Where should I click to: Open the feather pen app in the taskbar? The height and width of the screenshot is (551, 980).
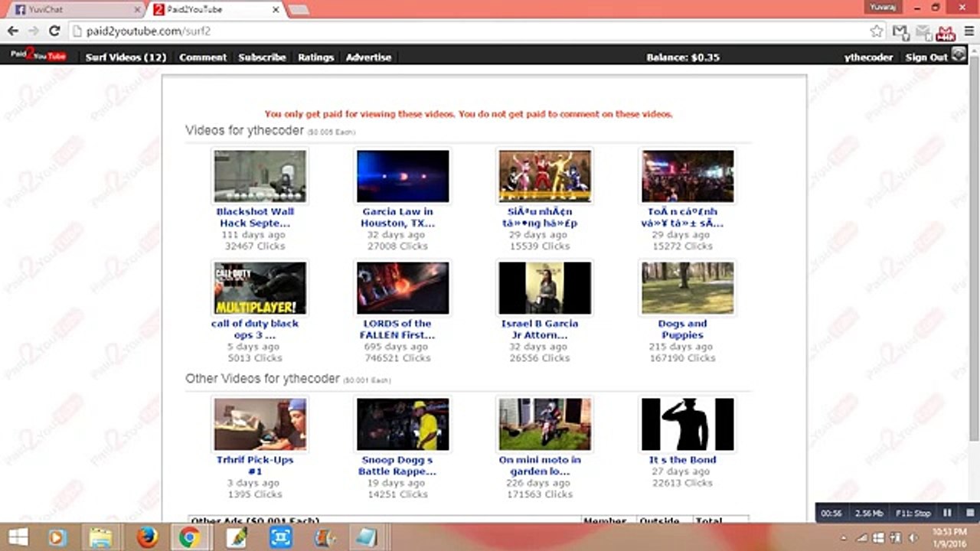pyautogui.click(x=236, y=537)
